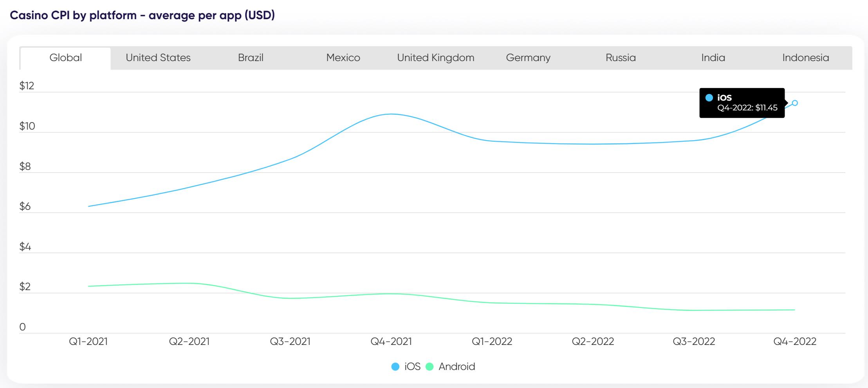Screen dimensions: 868x388
Task: Toggle the Android series in legend
Action: pyautogui.click(x=457, y=366)
